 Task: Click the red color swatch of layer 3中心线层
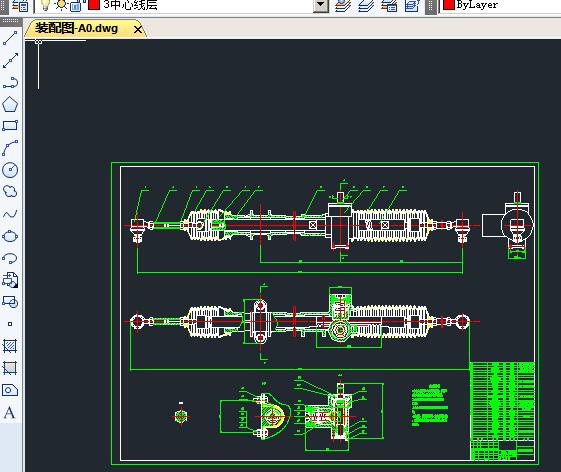(x=94, y=4)
